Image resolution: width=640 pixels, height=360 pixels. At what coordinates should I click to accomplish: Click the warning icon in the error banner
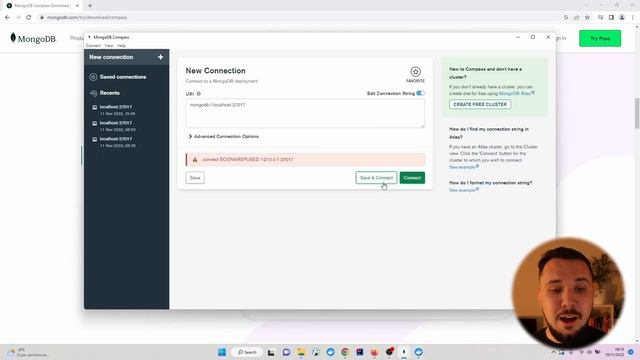point(195,160)
